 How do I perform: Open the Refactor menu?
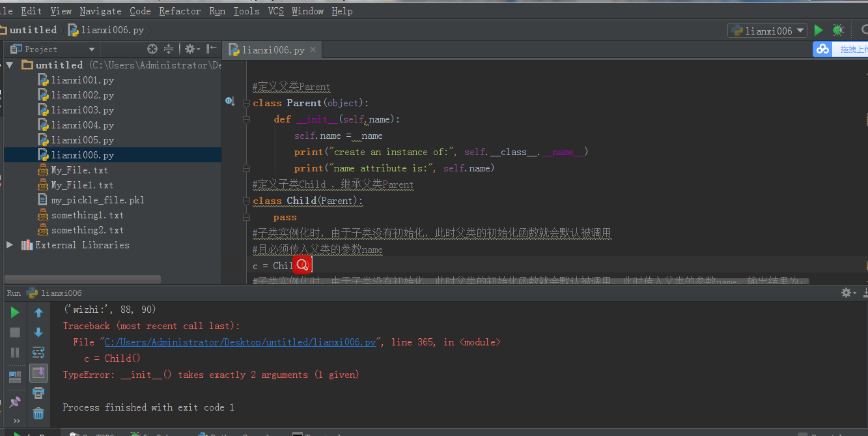180,11
